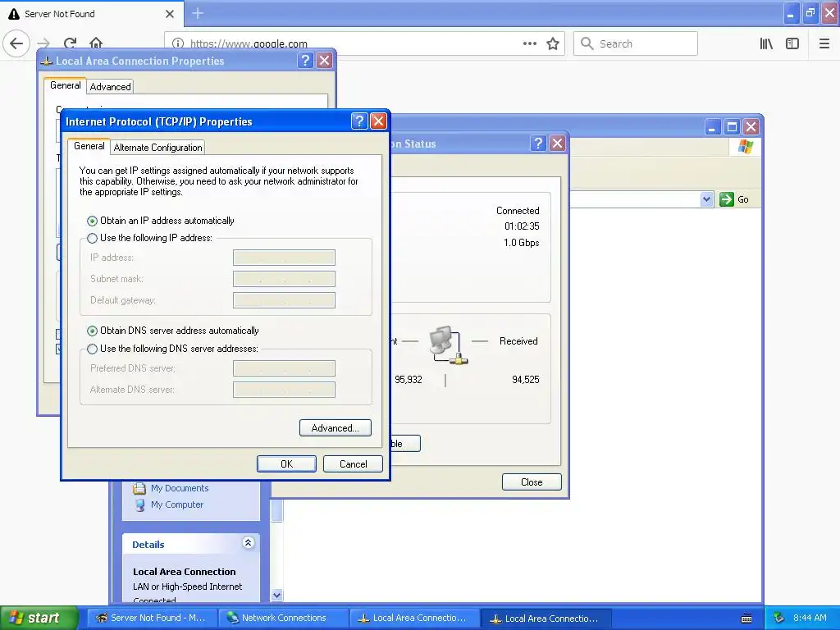Click the scroll down arrow in the task pane
The image size is (840, 630).
[277, 595]
